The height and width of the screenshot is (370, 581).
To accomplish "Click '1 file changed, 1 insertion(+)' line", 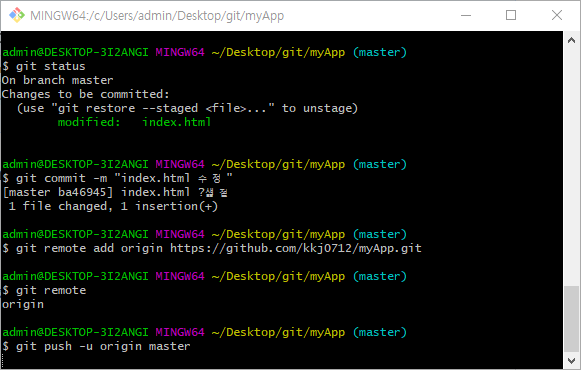I will point(113,206).
